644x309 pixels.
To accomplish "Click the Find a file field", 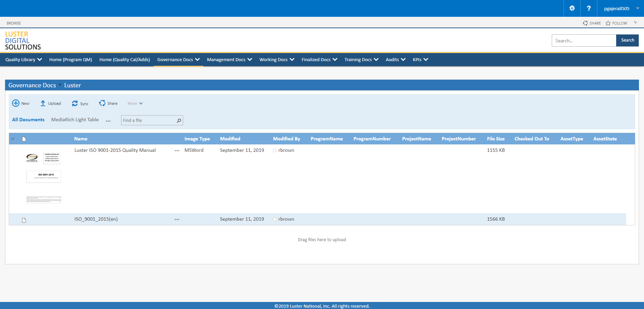I will (x=148, y=120).
